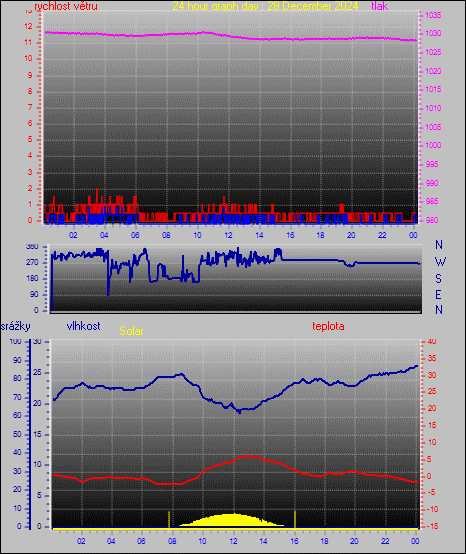Viewport: 466px width, 554px height.
Task: Click the 'srážky' precipitation label
Action: tap(15, 326)
